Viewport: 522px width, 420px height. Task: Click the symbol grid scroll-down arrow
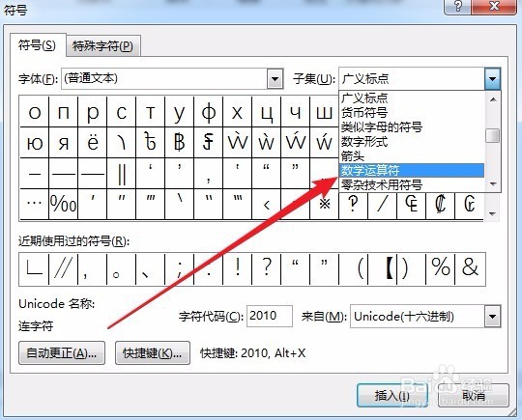pos(493,213)
